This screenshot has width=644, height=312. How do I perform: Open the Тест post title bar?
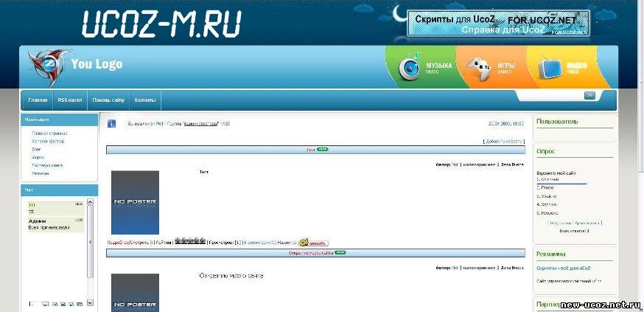point(315,150)
